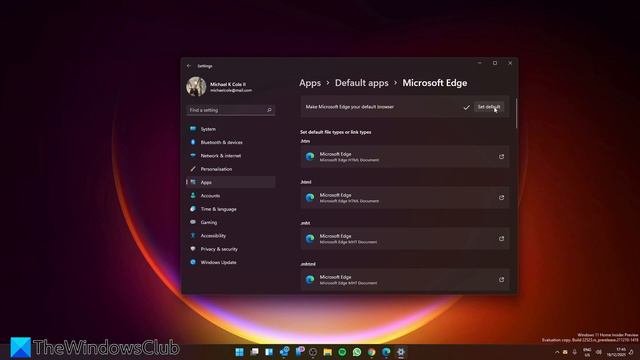This screenshot has width=640, height=360.
Task: Open Widgets from the taskbar
Action: coord(269,352)
